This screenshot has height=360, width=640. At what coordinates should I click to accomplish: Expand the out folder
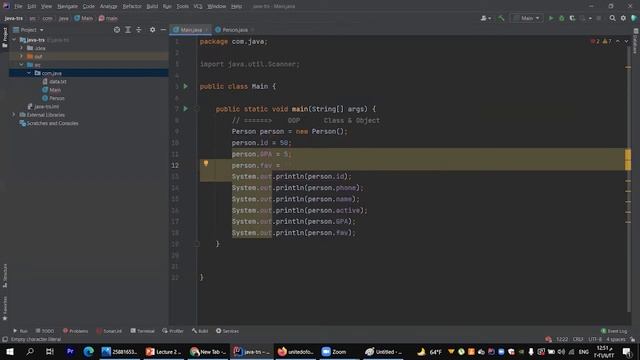(x=22, y=56)
